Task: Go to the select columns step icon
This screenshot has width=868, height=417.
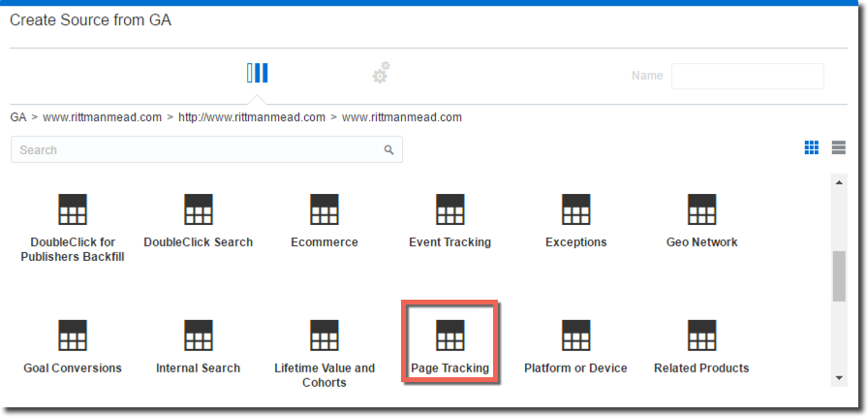Action: [258, 73]
